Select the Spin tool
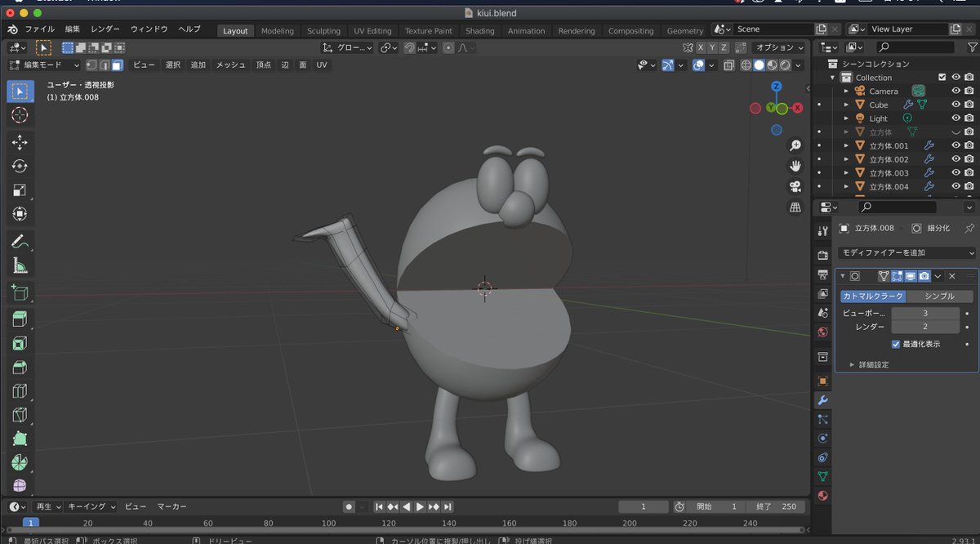980x544 pixels. click(20, 463)
